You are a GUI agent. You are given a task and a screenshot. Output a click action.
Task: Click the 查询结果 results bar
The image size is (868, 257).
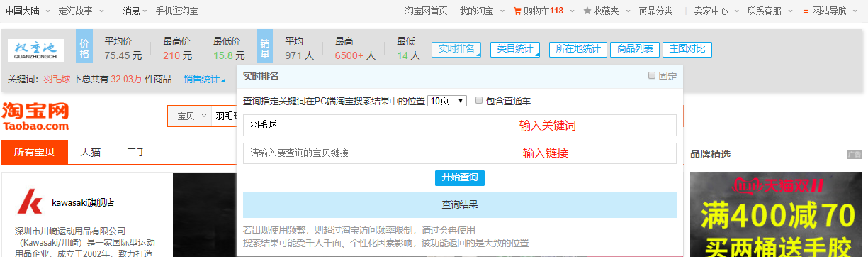pyautogui.click(x=459, y=204)
